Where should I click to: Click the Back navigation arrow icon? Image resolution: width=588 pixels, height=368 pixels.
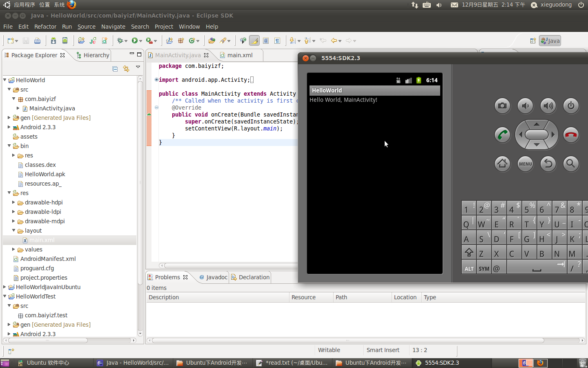click(334, 40)
